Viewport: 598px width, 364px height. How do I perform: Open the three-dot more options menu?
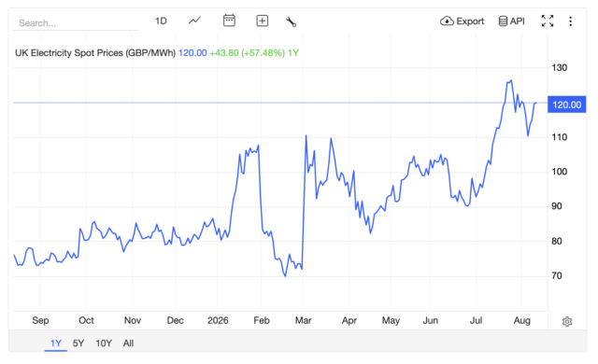click(571, 21)
